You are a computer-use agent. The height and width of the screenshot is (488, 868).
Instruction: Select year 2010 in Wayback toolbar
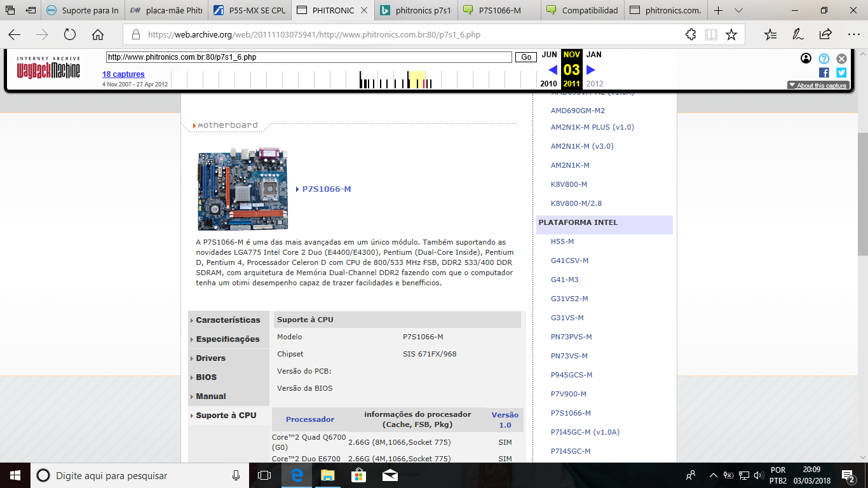pos(548,84)
